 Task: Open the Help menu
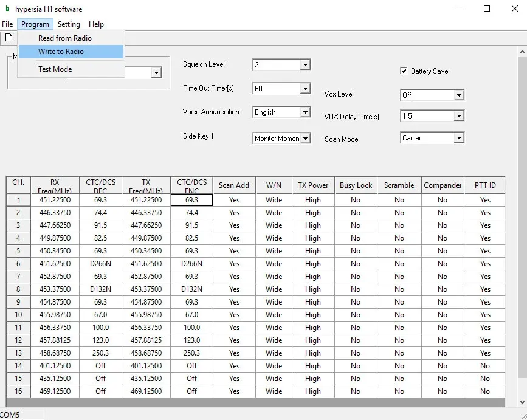(x=96, y=24)
